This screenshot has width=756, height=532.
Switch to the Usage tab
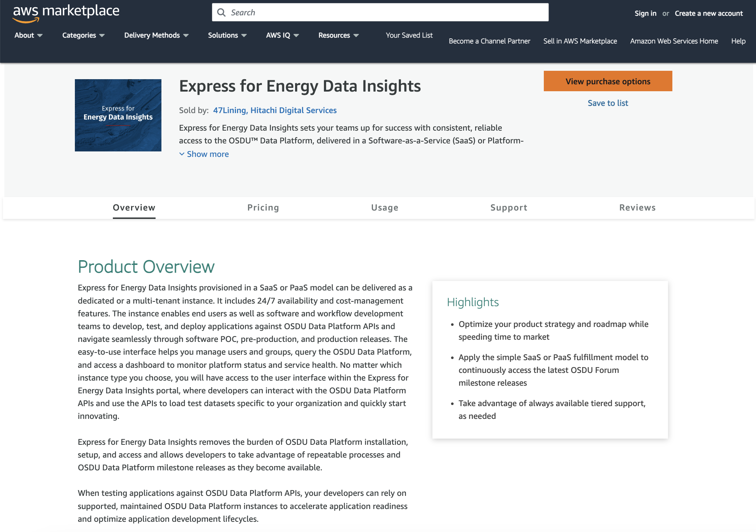(x=385, y=208)
